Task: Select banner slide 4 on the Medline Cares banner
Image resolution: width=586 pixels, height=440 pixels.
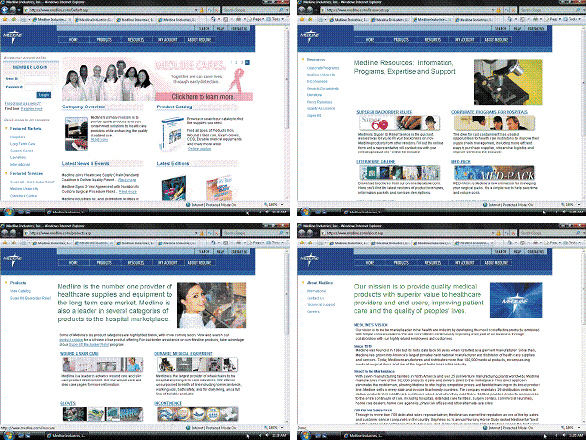Action: (x=247, y=62)
